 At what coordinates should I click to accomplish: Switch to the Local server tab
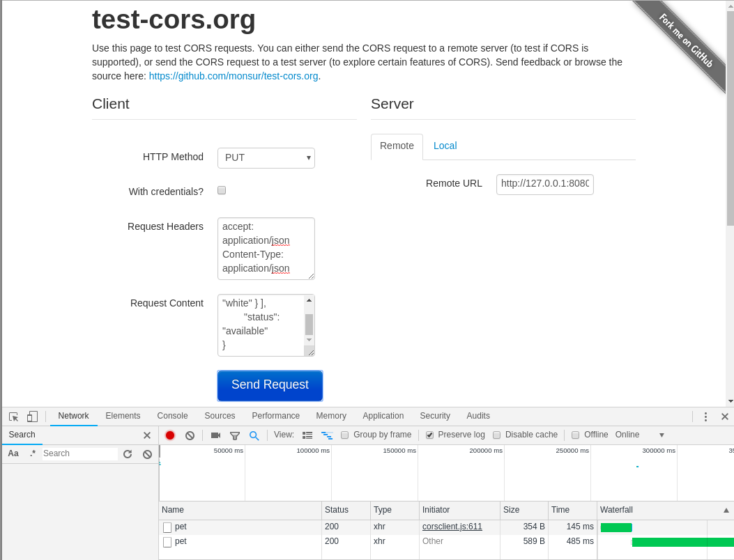[445, 146]
